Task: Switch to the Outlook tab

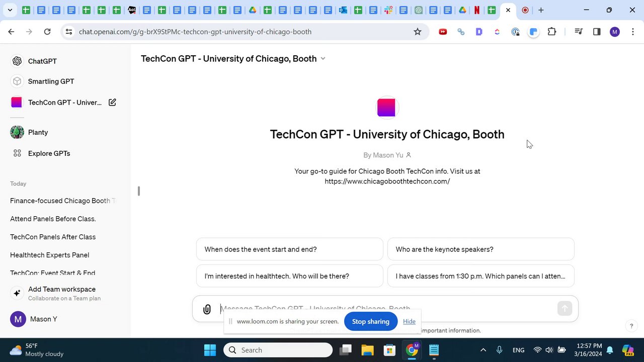Action: click(x=343, y=10)
